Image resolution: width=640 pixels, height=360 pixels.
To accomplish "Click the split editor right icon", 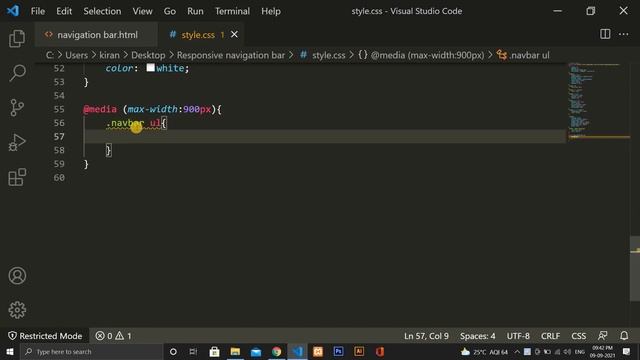I will point(605,34).
